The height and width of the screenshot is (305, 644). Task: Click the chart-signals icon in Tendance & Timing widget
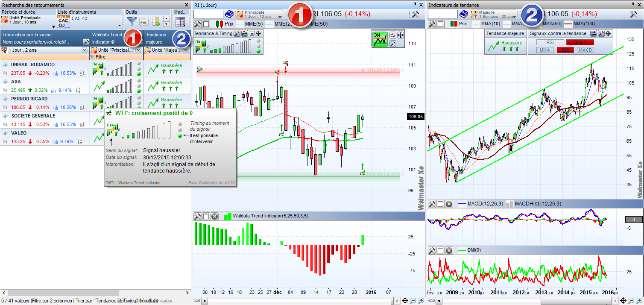pyautogui.click(x=245, y=33)
